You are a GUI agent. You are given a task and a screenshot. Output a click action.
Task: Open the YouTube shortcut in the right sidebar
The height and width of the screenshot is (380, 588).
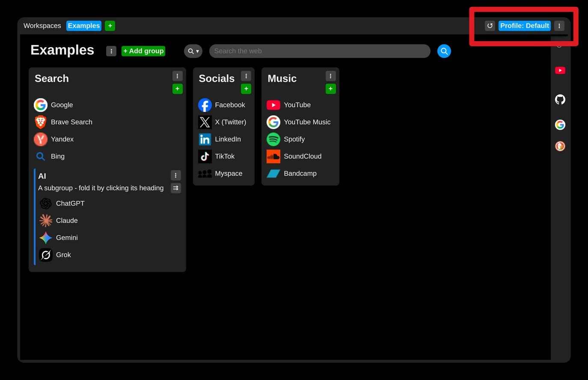tap(560, 70)
